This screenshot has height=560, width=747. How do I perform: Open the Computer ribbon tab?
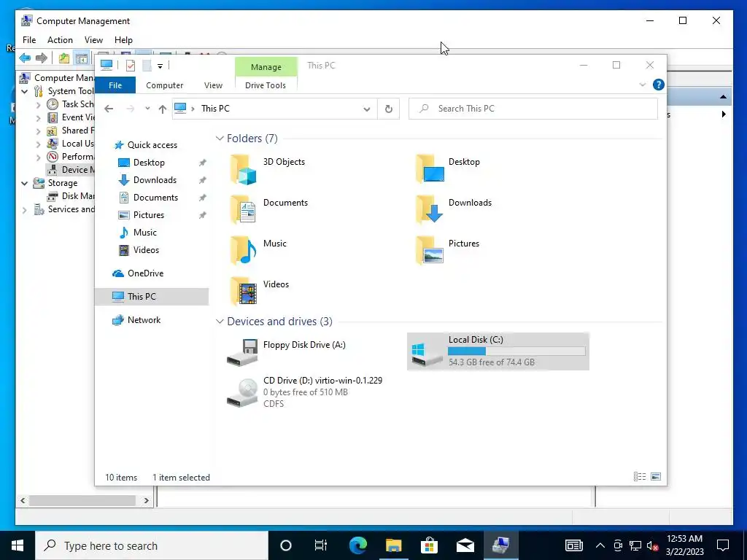click(164, 85)
